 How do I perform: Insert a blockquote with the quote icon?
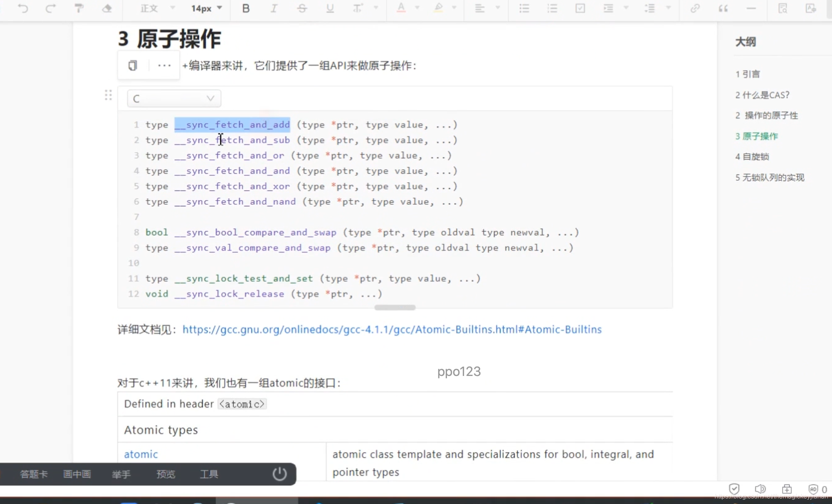pos(723,8)
